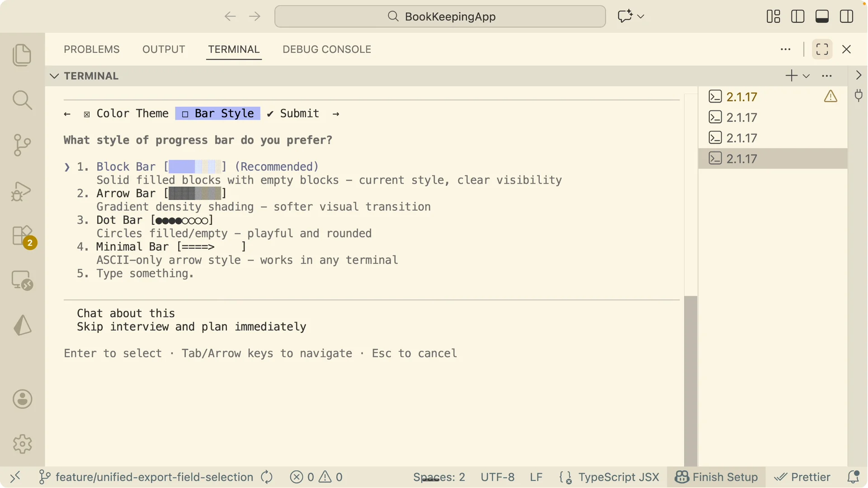Viewport: 868px width, 488px height.
Task: Click the left arrow before Color Theme
Action: [x=67, y=114]
